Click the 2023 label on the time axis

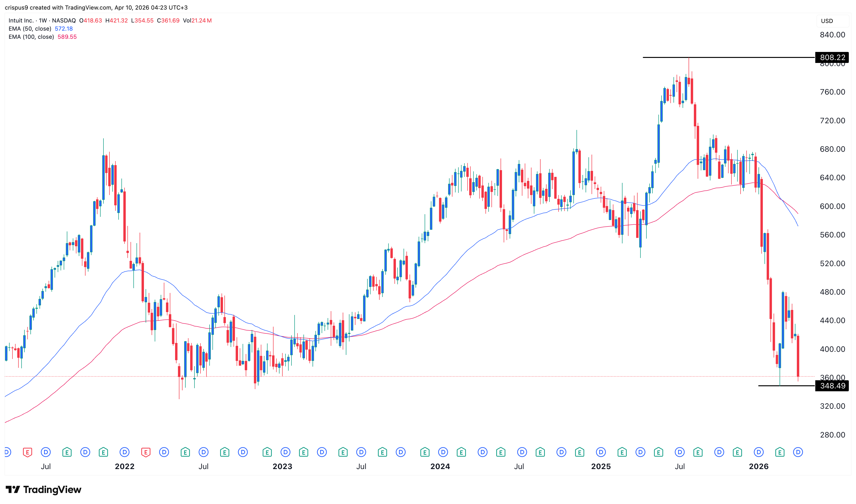(x=282, y=466)
